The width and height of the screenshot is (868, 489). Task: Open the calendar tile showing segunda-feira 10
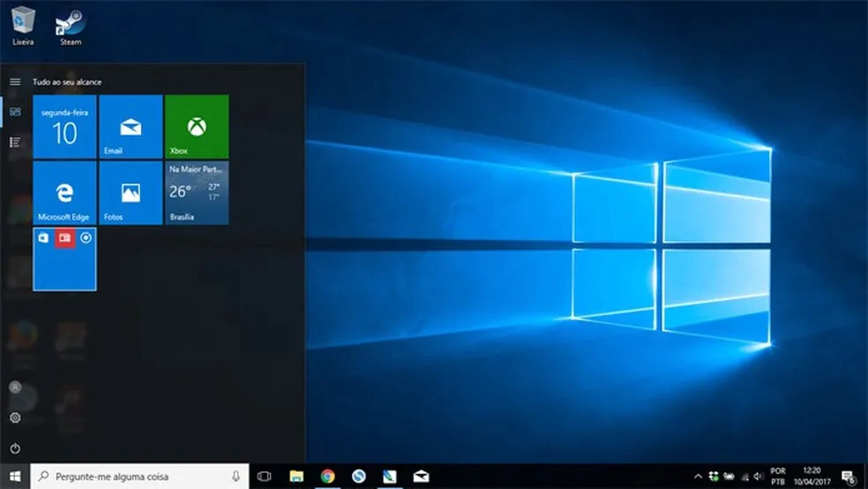[x=64, y=126]
